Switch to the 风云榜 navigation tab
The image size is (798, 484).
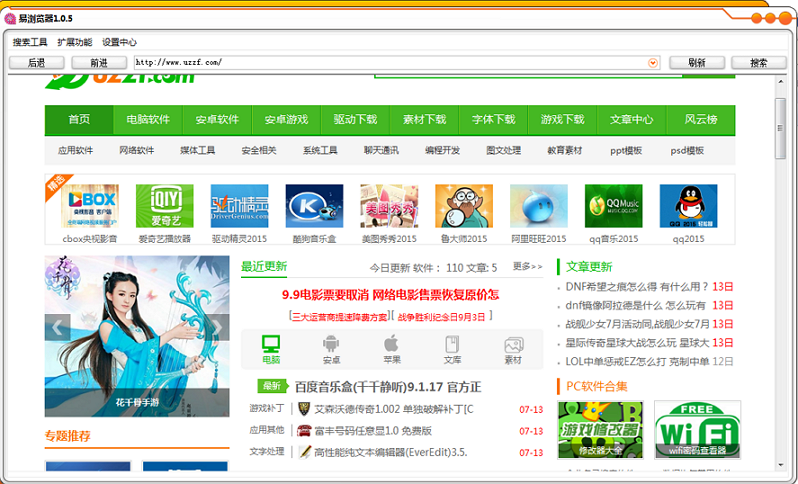701,120
